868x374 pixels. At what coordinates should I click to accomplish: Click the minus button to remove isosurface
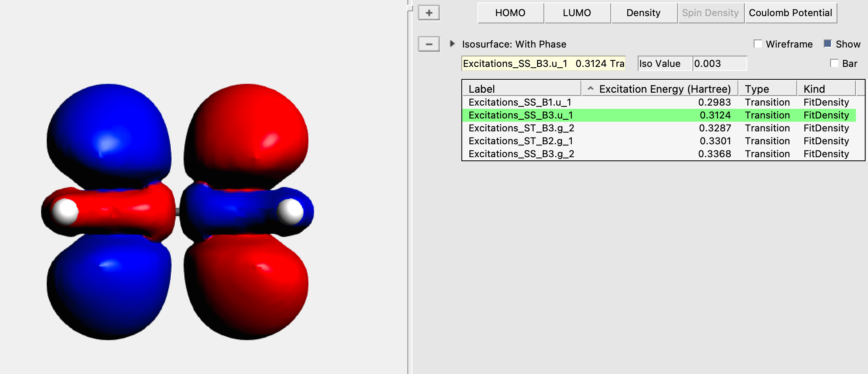pos(429,44)
